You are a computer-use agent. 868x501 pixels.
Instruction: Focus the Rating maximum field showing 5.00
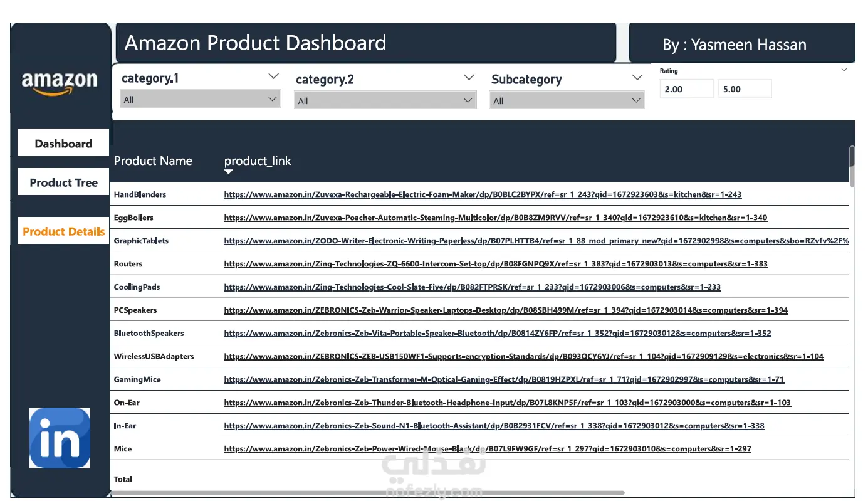coord(745,89)
